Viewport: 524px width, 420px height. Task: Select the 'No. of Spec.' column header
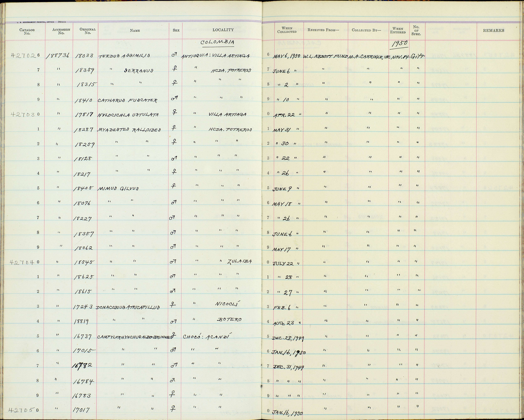416,30
